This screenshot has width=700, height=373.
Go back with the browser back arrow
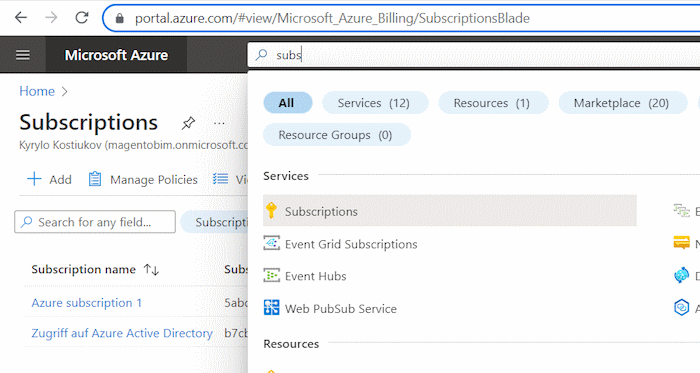coord(21,18)
